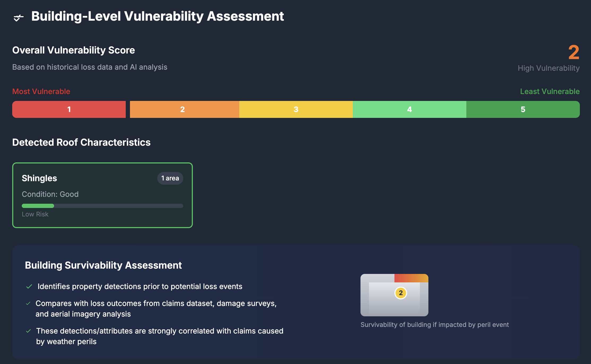
Task: Click checkmark beside 'These detections/attributes' bullet
Action: coord(29,331)
